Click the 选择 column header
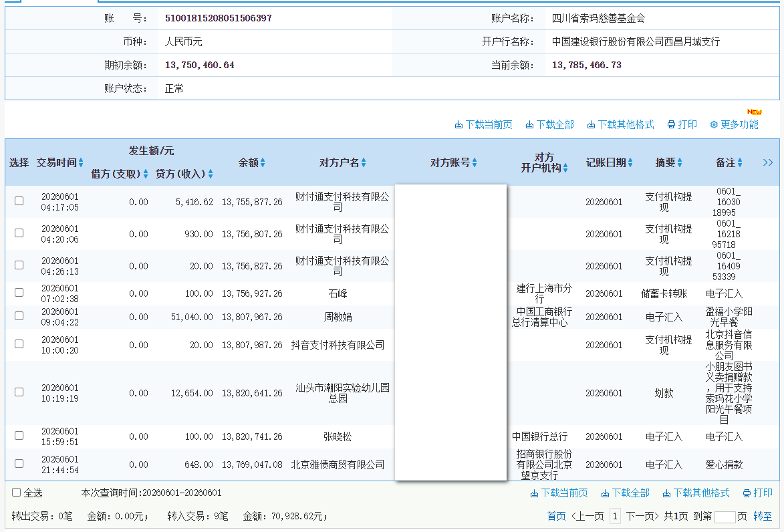The height and width of the screenshot is (532, 784). point(19,162)
